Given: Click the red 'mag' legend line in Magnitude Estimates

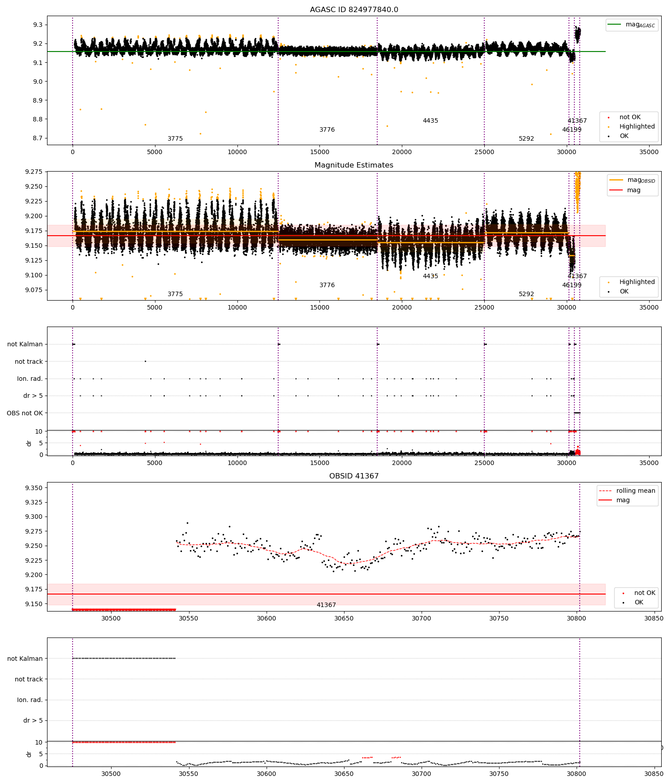Looking at the screenshot, I should [x=616, y=190].
